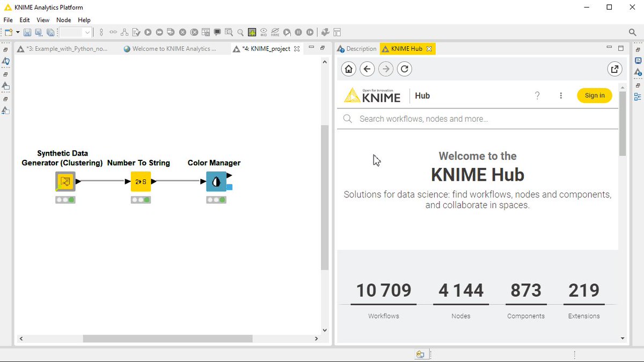
Task: Open the Hub three-dot more menu
Action: 561,95
